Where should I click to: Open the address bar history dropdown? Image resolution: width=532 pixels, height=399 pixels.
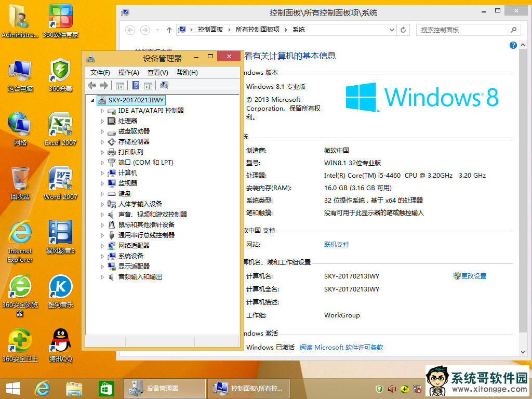point(392,30)
